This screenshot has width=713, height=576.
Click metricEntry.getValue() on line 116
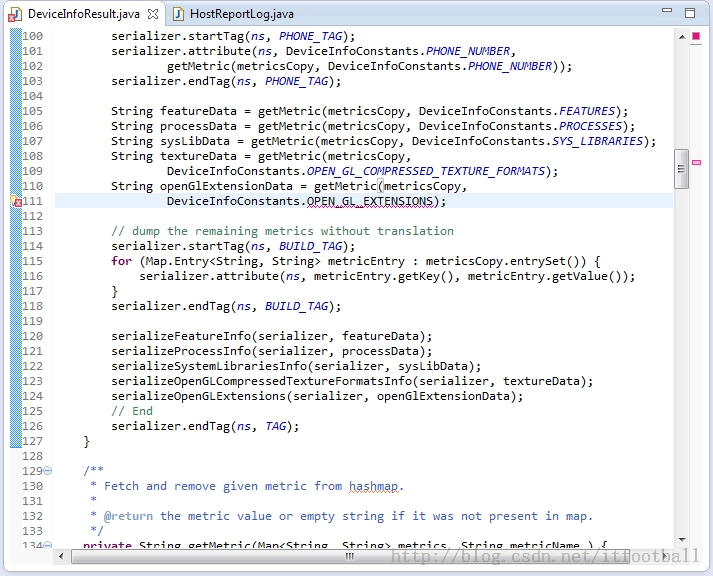tap(545, 276)
